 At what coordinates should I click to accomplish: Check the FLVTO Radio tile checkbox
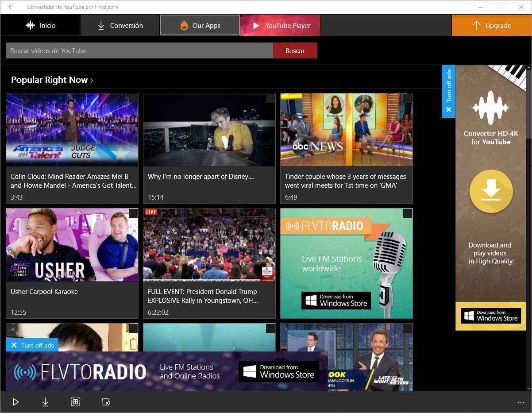click(x=408, y=213)
